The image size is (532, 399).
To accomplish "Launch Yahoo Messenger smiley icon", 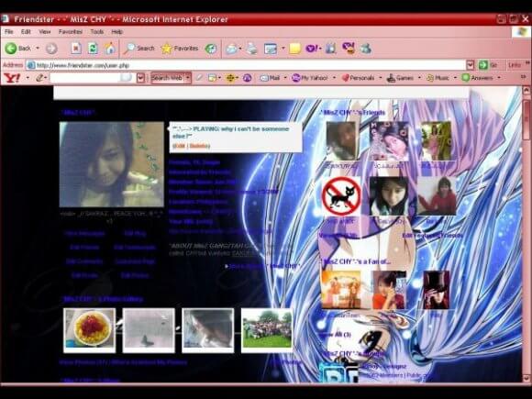I will tap(349, 49).
